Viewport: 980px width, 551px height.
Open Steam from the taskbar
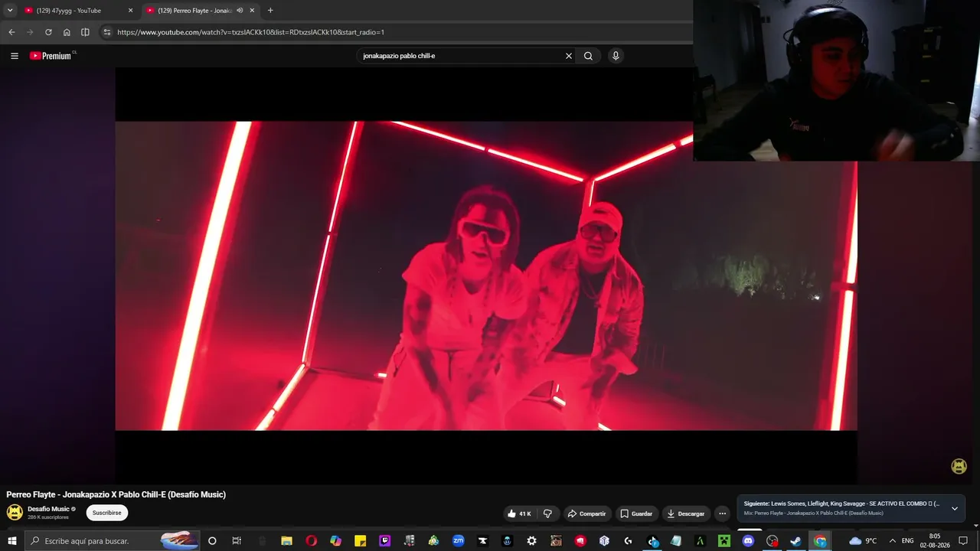point(796,541)
